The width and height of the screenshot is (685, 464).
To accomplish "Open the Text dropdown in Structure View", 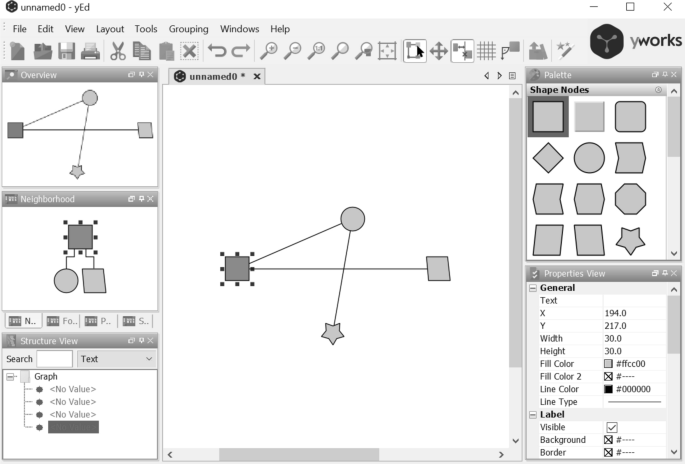I will [117, 359].
